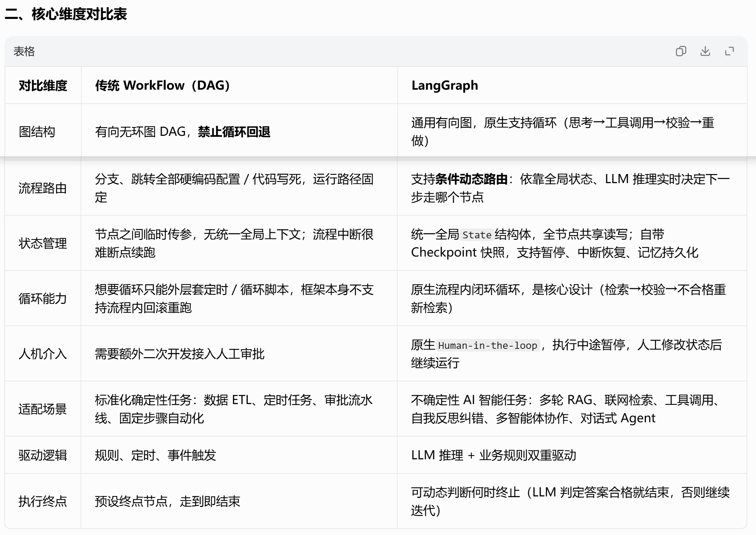Select the 状态管理 row label

tap(43, 243)
